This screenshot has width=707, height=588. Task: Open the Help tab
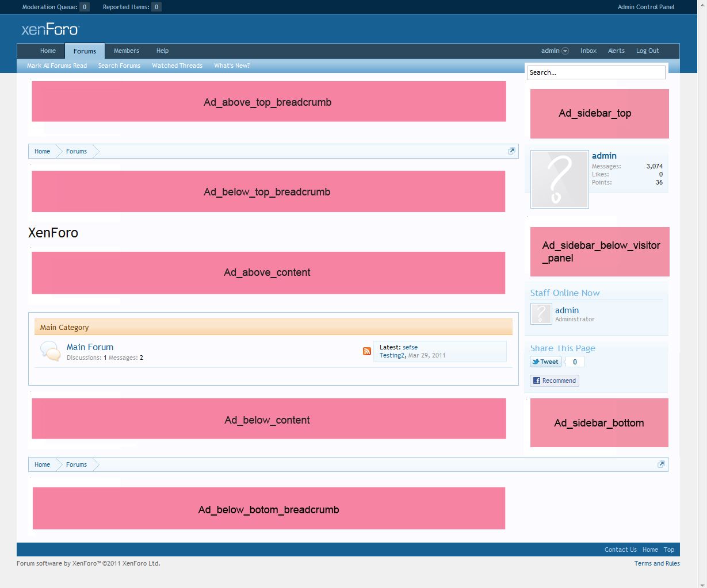pyautogui.click(x=162, y=51)
